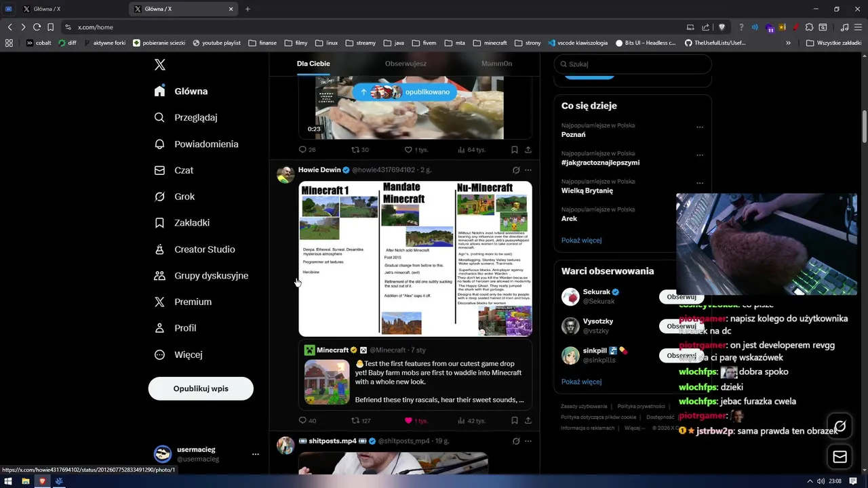Open the Windows Start menu
The image size is (868, 488).
click(8, 481)
